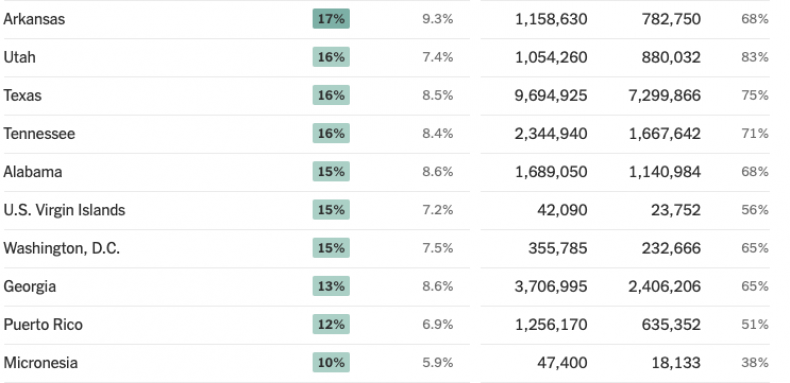This screenshot has height=383, width=790.
Task: Click Arkansas 17% percentage badge
Action: point(331,19)
